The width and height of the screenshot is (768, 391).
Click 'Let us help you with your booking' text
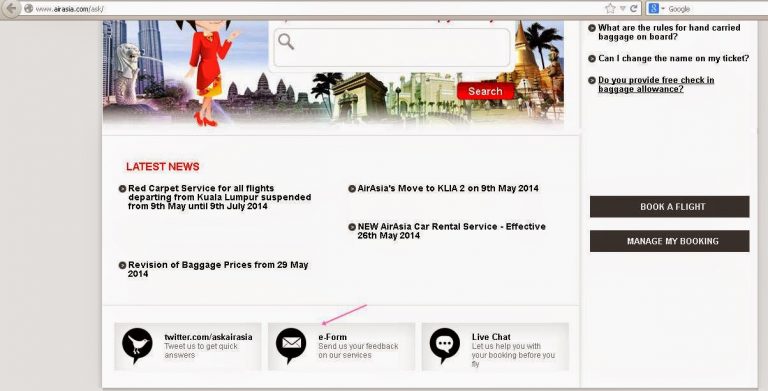point(513,355)
